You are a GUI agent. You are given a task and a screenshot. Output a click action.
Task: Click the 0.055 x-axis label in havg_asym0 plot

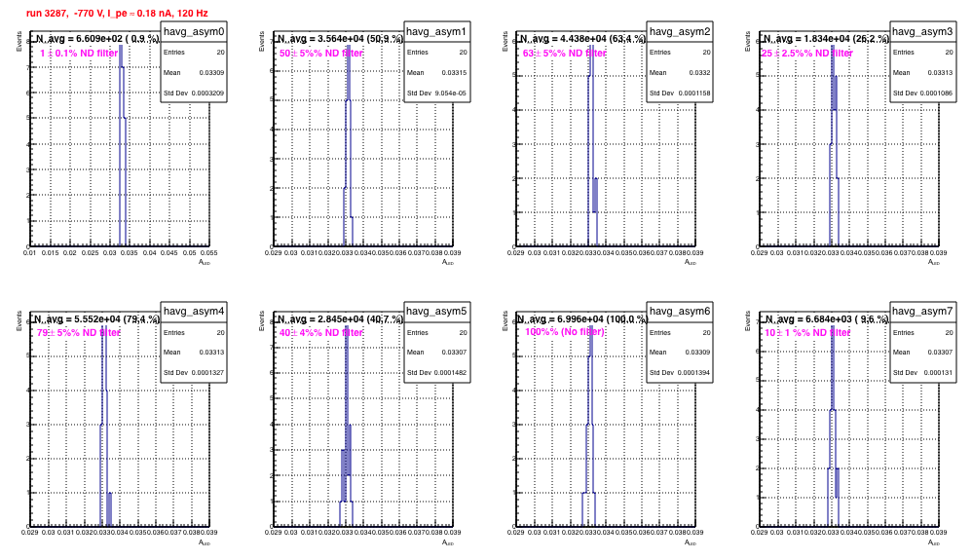coord(208,253)
